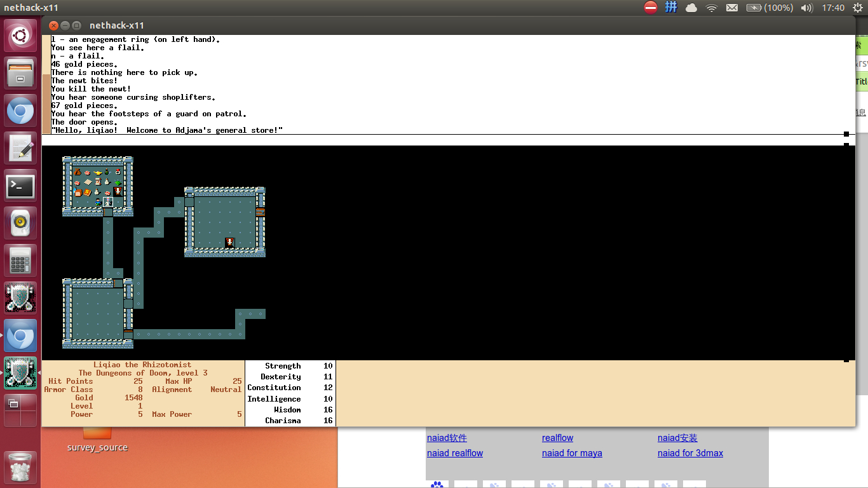The image size is (868, 488).
Task: Click the brown bag item in the shop
Action: (x=78, y=172)
